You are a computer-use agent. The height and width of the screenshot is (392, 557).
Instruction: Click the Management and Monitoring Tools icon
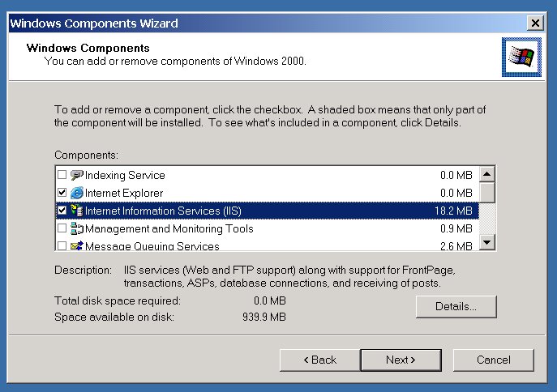click(x=77, y=228)
